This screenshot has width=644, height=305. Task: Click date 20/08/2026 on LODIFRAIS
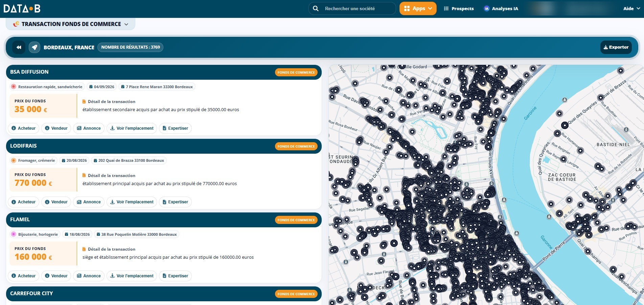click(x=74, y=160)
